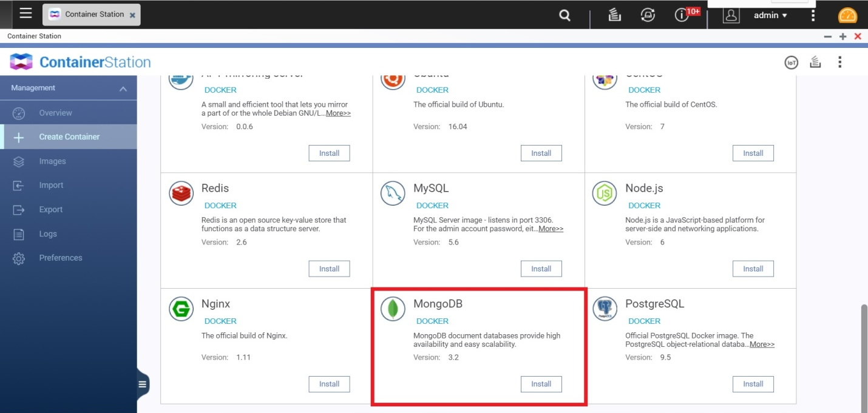Open IoT icon in Container Station header

pyautogui.click(x=791, y=62)
